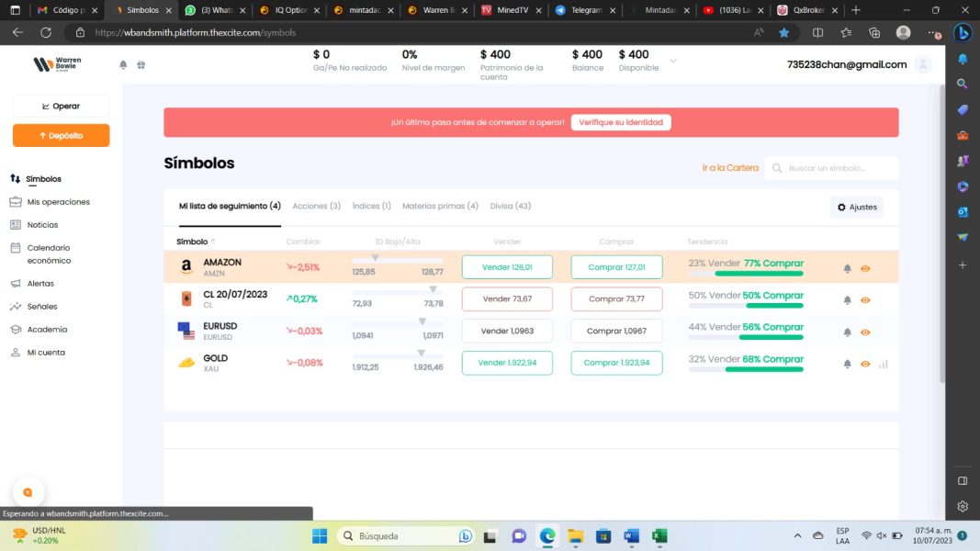The height and width of the screenshot is (551, 980).
Task: Switch to Divisa (43) tab
Action: pyautogui.click(x=510, y=206)
